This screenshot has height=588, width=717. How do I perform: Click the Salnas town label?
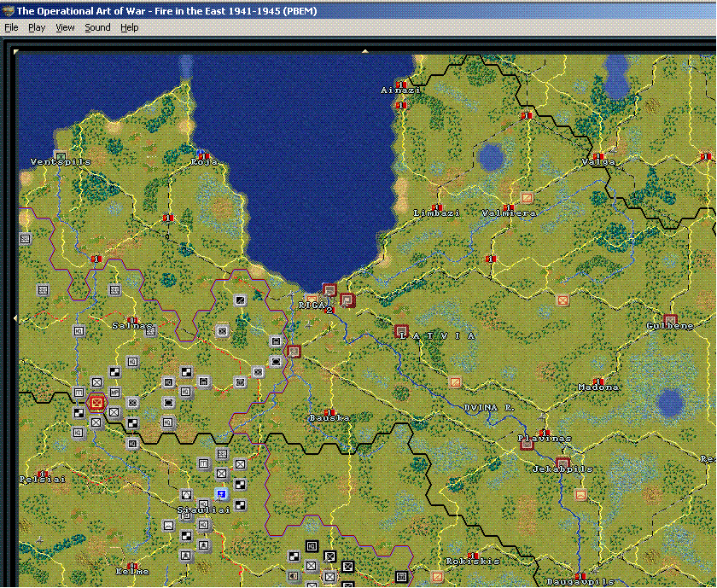click(x=132, y=326)
